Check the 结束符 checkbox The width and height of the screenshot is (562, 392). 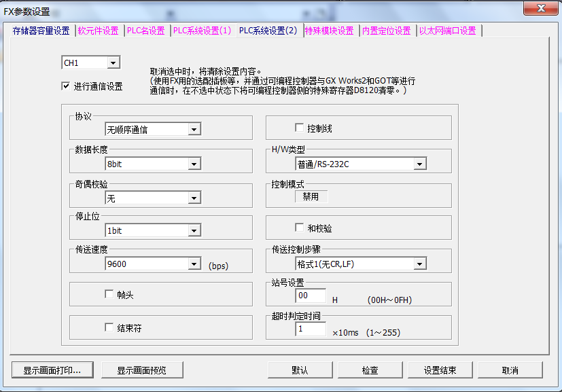(x=109, y=327)
